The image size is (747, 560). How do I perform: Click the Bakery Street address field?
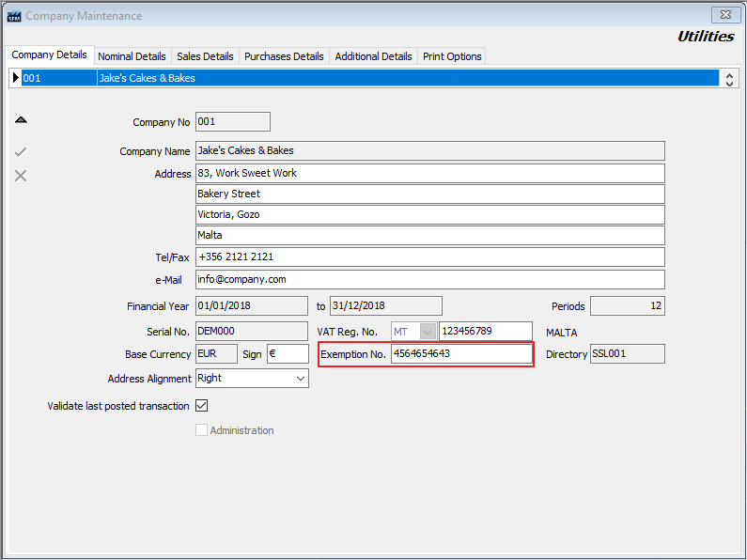pos(430,194)
